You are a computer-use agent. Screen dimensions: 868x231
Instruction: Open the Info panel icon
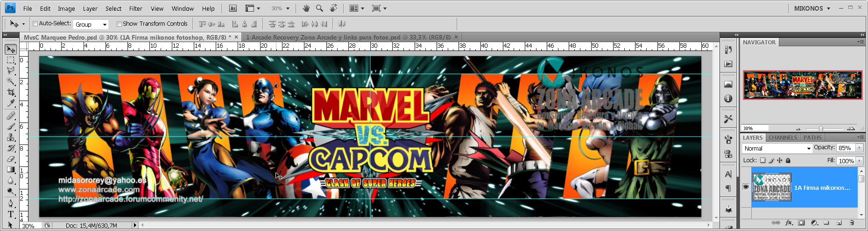click(728, 99)
